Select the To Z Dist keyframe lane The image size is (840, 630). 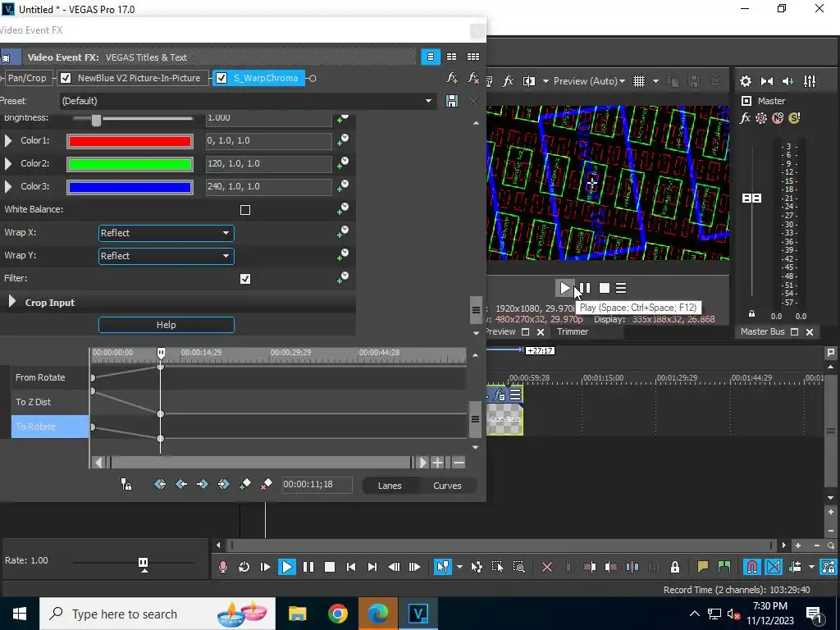50,402
